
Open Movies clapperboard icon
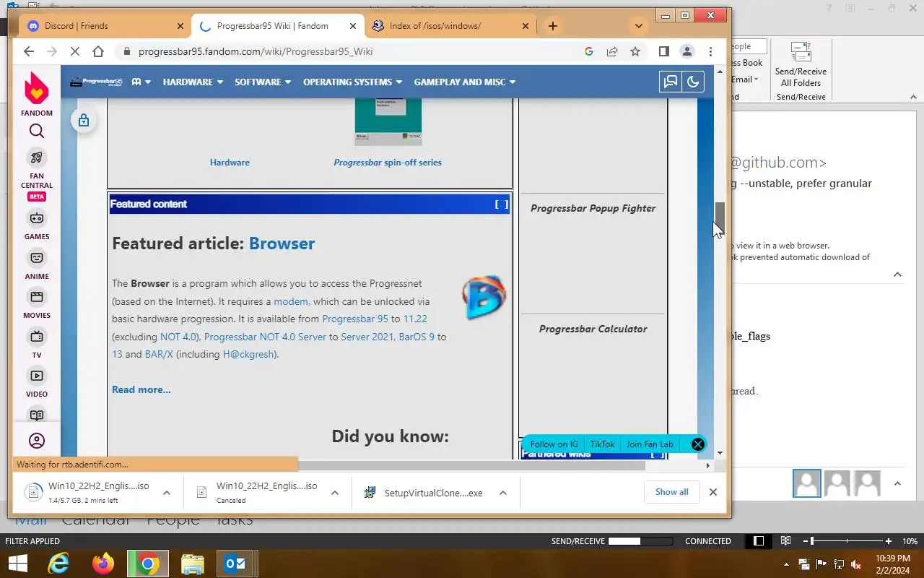37,296
